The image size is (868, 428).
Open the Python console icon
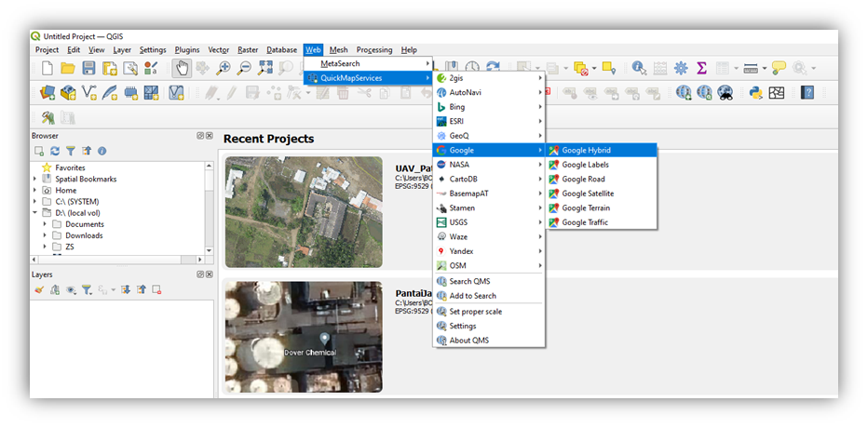[756, 92]
